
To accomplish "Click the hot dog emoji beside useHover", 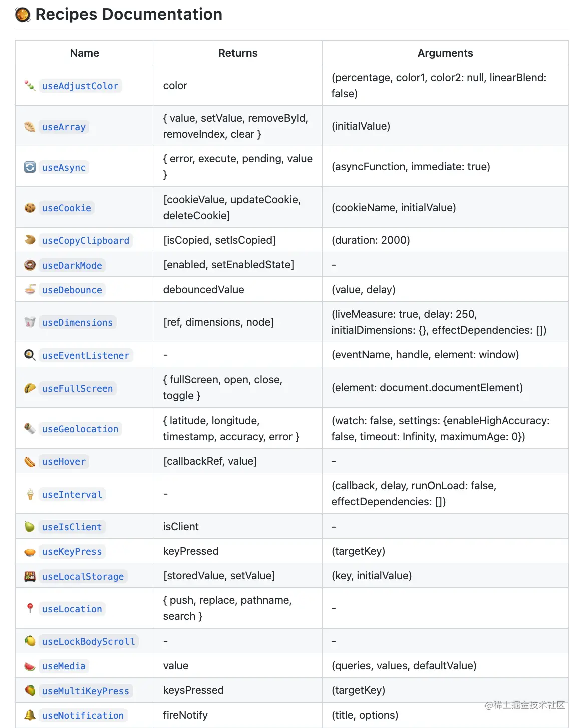I will 30,461.
